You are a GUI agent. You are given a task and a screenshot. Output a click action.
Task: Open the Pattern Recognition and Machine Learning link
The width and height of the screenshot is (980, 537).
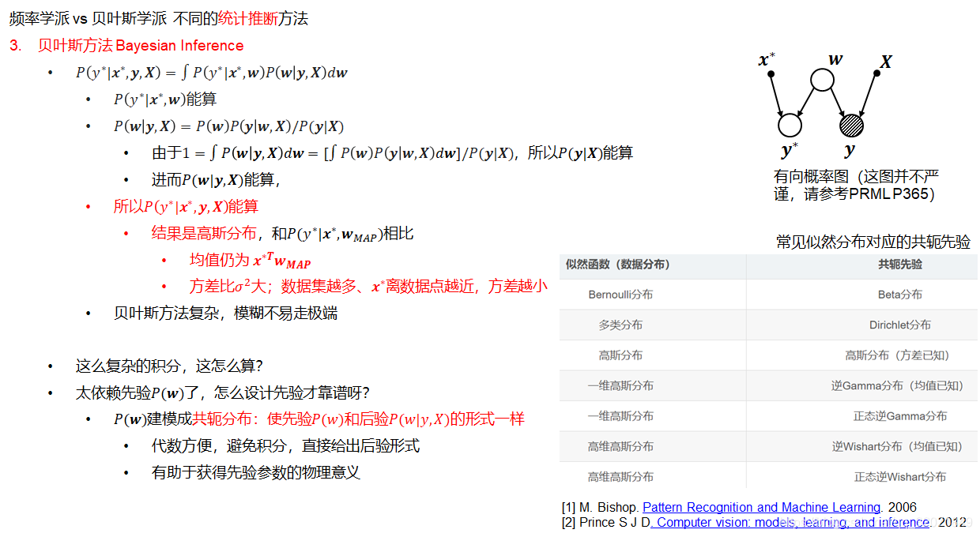point(761,507)
